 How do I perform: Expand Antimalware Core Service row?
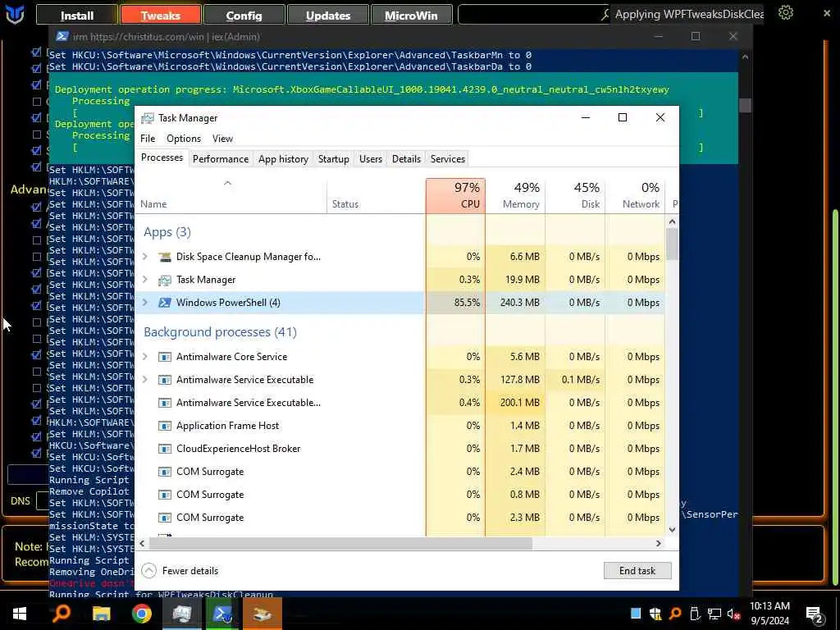(144, 357)
